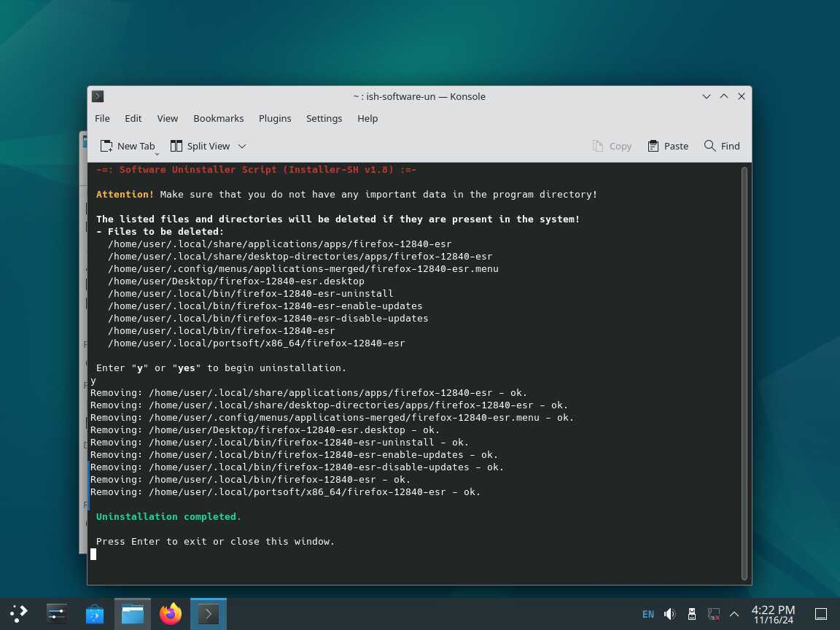This screenshot has width=840, height=630.
Task: Click the 'Uninstallation completed.' text
Action: click(x=168, y=516)
